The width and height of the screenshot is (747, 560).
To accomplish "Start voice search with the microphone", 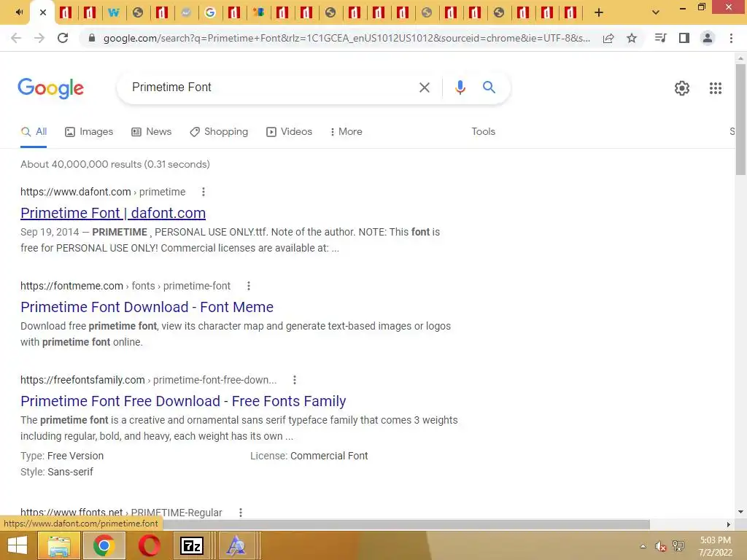I will point(460,87).
